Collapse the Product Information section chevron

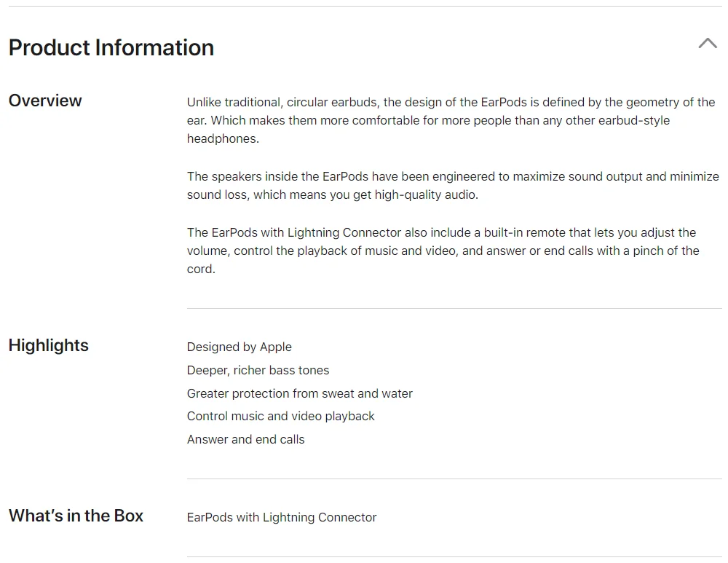pyautogui.click(x=707, y=44)
